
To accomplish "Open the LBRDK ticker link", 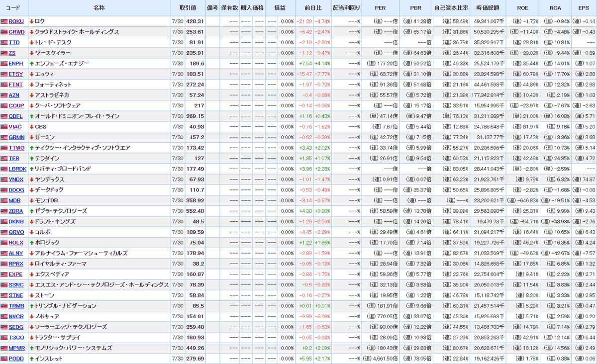I will pyautogui.click(x=17, y=169).
